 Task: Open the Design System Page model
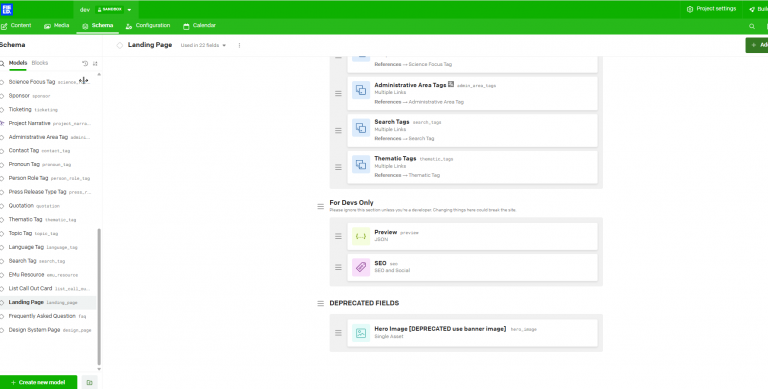click(48, 330)
